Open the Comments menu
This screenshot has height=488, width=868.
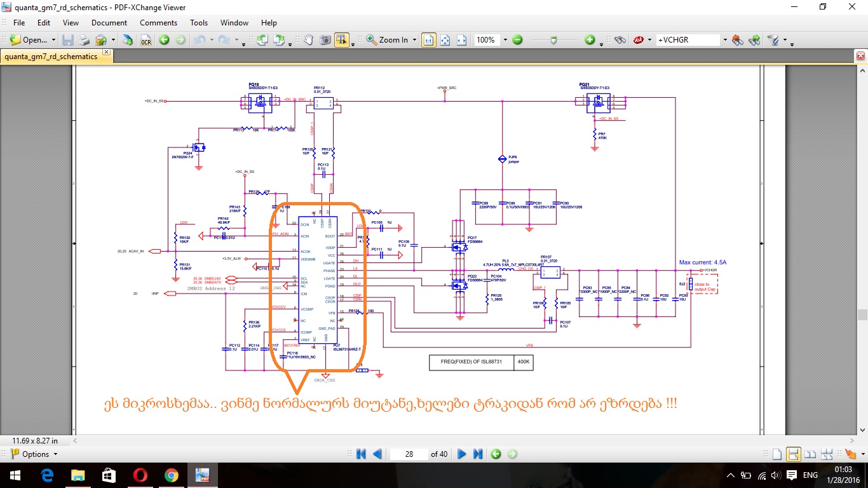point(158,23)
